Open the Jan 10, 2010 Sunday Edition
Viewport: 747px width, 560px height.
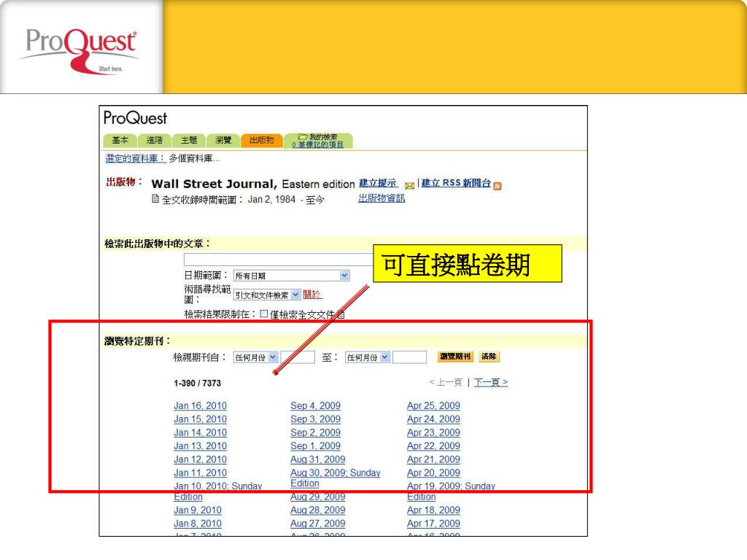click(x=217, y=491)
